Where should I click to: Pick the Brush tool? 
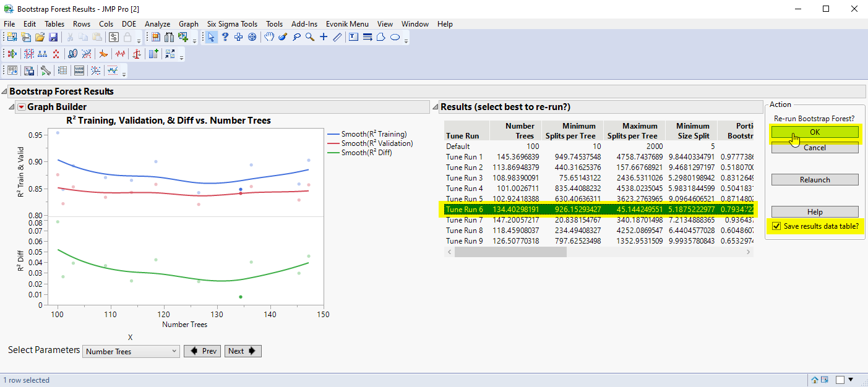coord(283,37)
